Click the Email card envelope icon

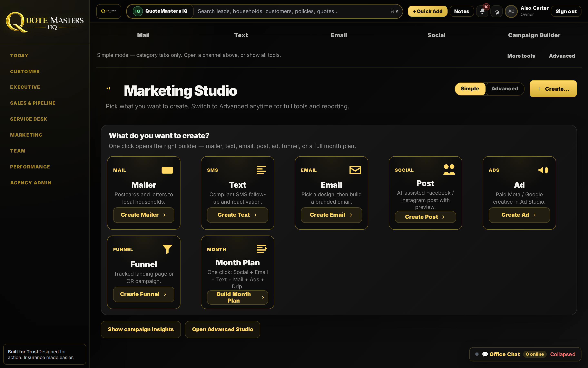[355, 170]
